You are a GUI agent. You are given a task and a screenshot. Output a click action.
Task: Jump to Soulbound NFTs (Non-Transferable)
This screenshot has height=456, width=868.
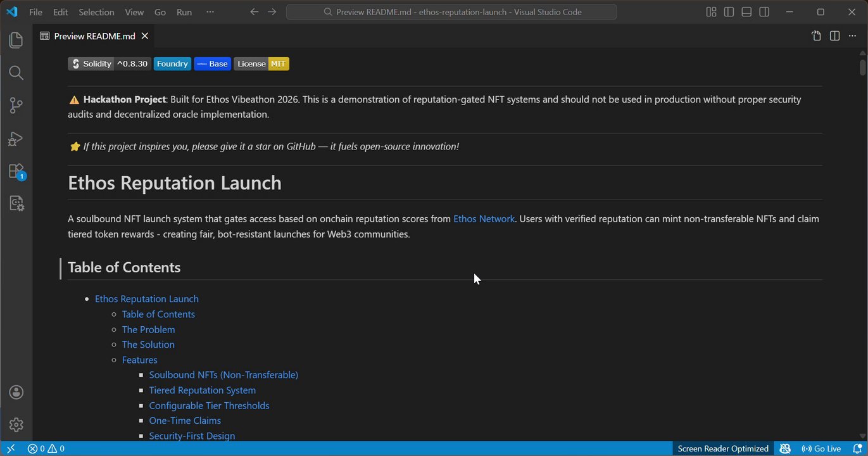click(223, 375)
